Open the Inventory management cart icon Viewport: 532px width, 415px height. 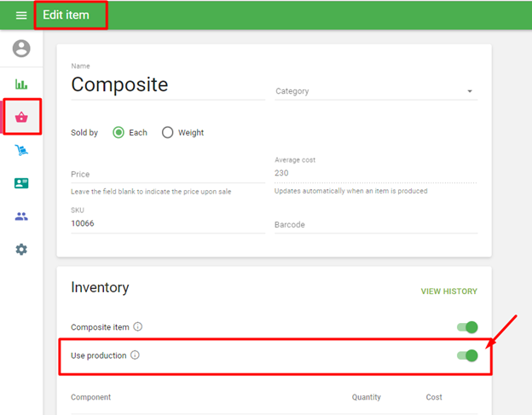pos(21,151)
